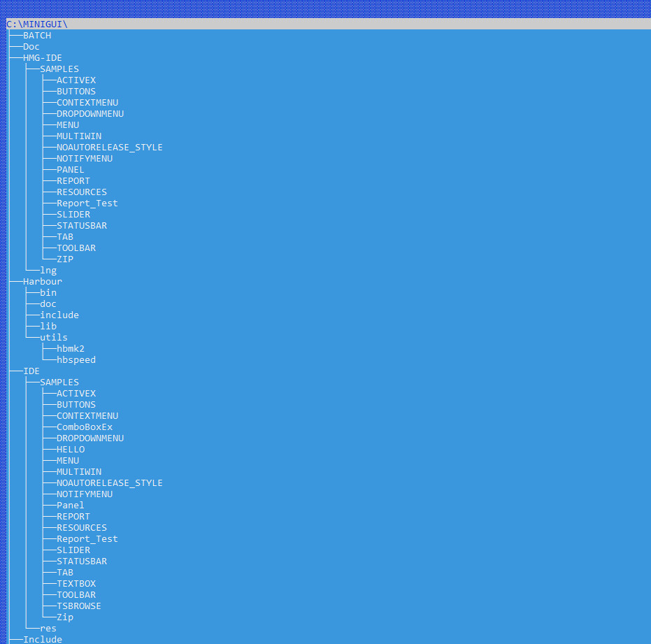Select the capitalized Include folder under MINIGUI

(x=43, y=640)
